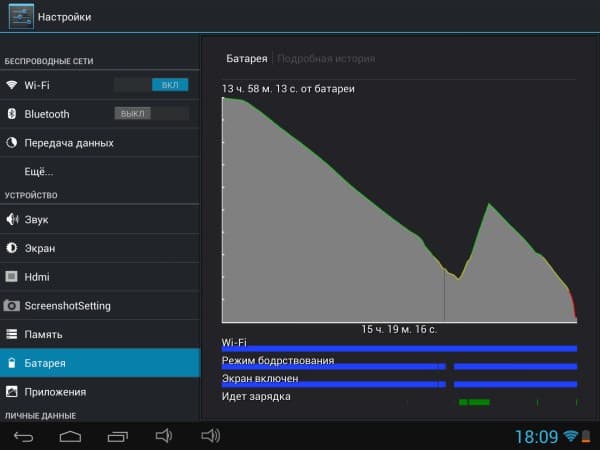Tap the Back navigation button
600x450 pixels.
(24, 436)
